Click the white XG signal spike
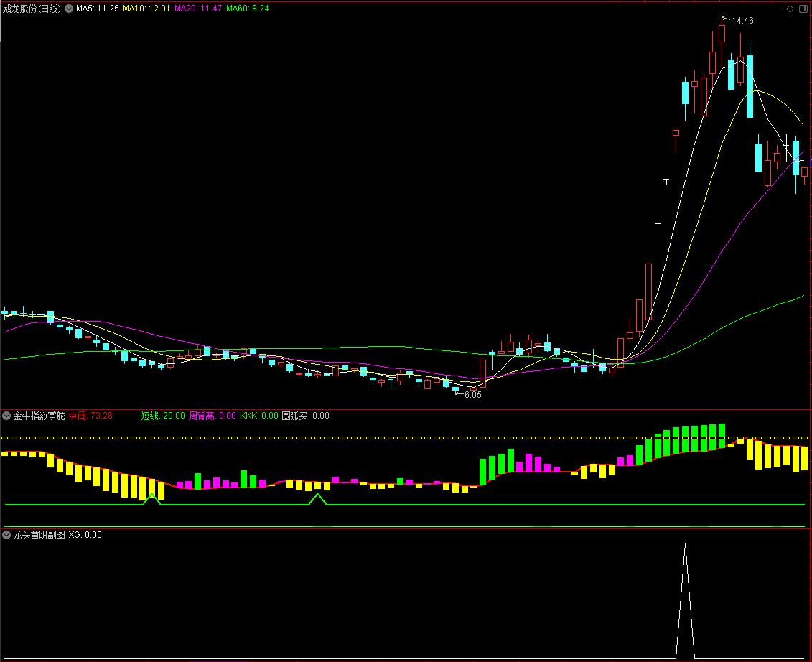This screenshot has height=662, width=812. (x=685, y=601)
